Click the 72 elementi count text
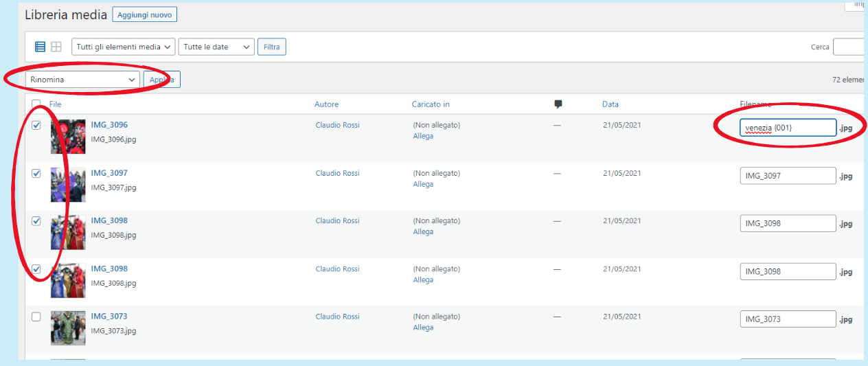 (847, 80)
